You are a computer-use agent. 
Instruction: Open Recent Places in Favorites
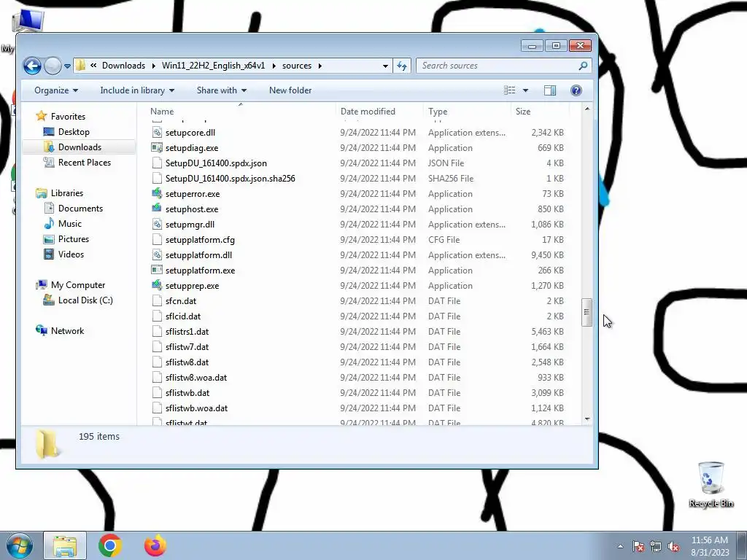pyautogui.click(x=85, y=163)
